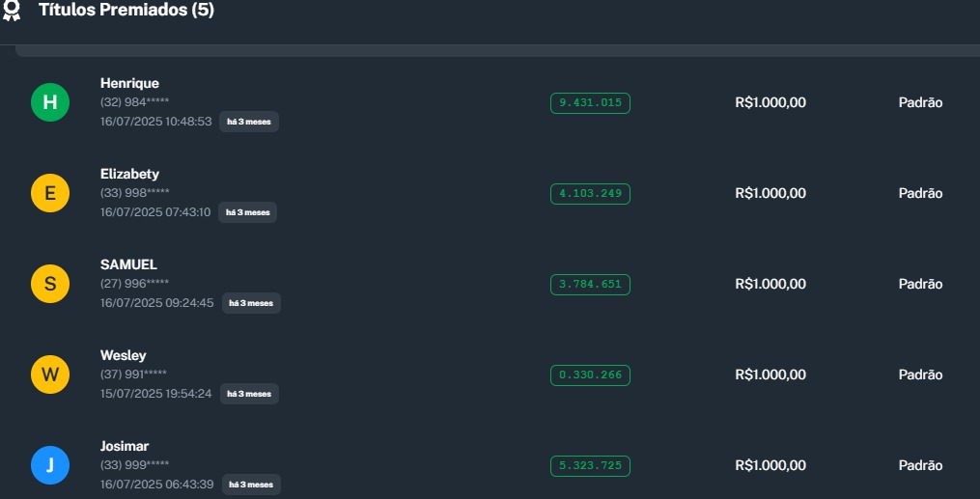980x499 pixels.
Task: Select ticket number badge 3.784.651
Action: (590, 285)
